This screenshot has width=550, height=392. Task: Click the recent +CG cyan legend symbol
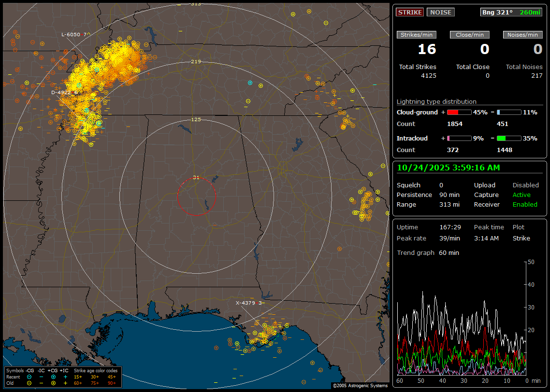click(x=53, y=377)
